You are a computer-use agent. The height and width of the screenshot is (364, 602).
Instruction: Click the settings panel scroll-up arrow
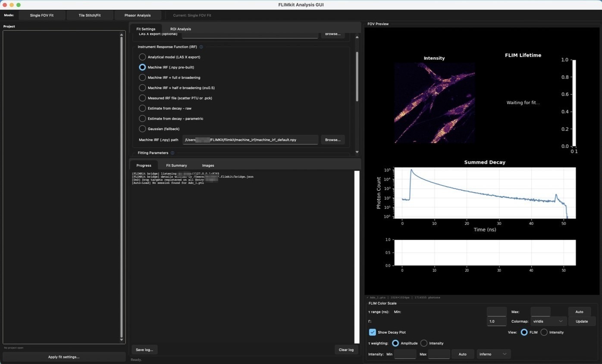357,37
